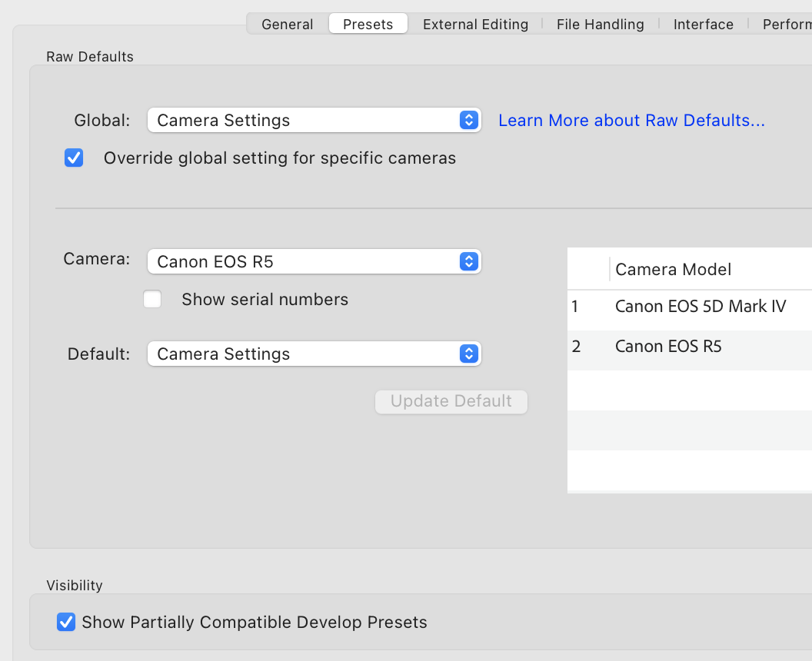
Task: Switch to the Interface tab
Action: (703, 24)
